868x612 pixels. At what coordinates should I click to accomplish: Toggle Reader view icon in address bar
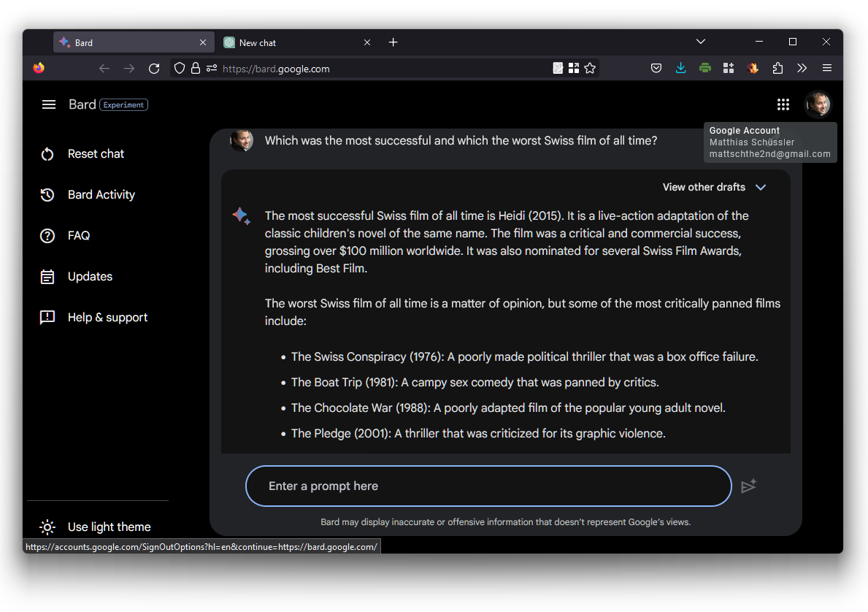tap(558, 68)
